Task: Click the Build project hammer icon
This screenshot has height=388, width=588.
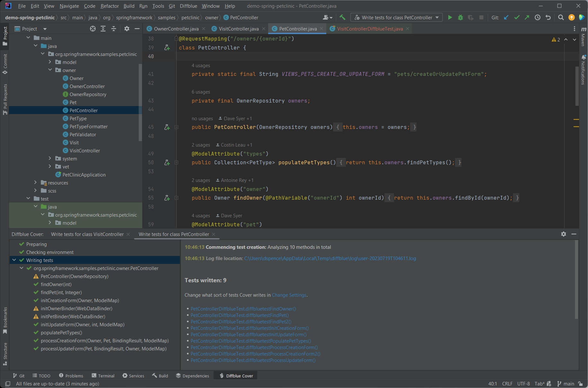Action: 342,18
